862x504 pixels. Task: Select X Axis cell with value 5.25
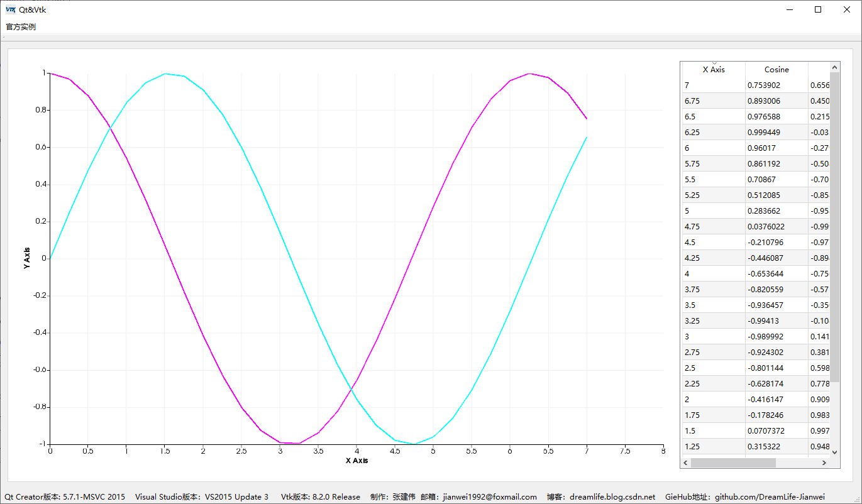714,195
